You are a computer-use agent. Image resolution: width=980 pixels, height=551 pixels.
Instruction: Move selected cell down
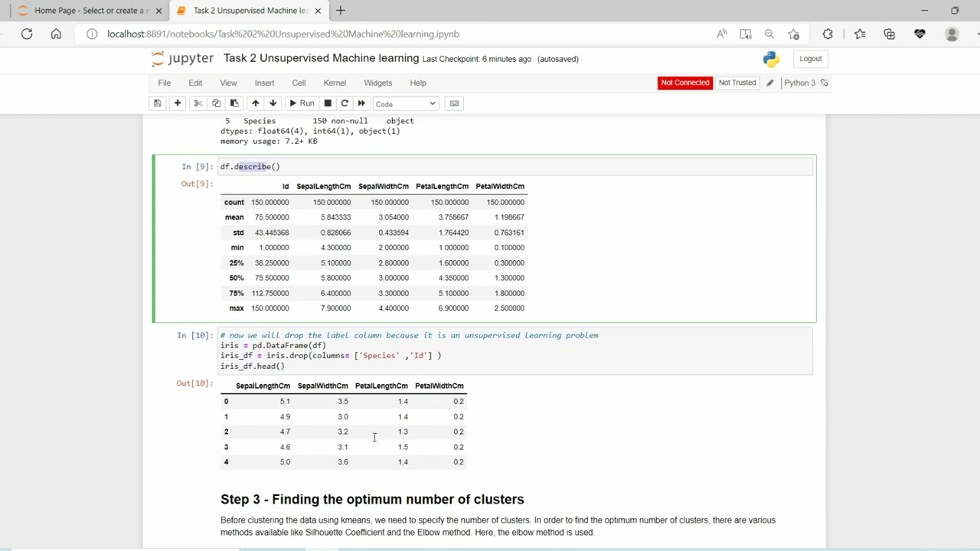pos(273,103)
